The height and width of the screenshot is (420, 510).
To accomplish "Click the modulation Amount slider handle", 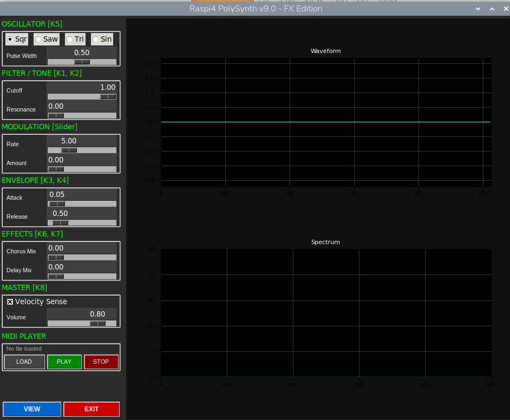I will point(56,169).
